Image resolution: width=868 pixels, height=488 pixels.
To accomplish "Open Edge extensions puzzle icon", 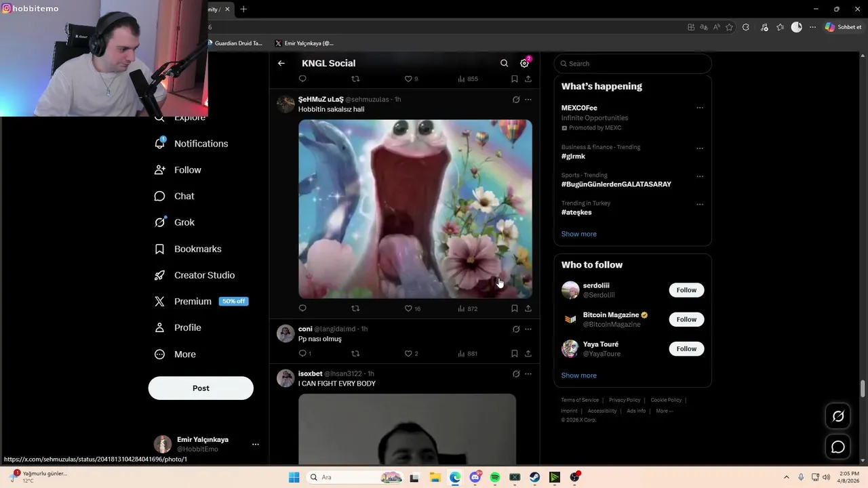I will [746, 27].
